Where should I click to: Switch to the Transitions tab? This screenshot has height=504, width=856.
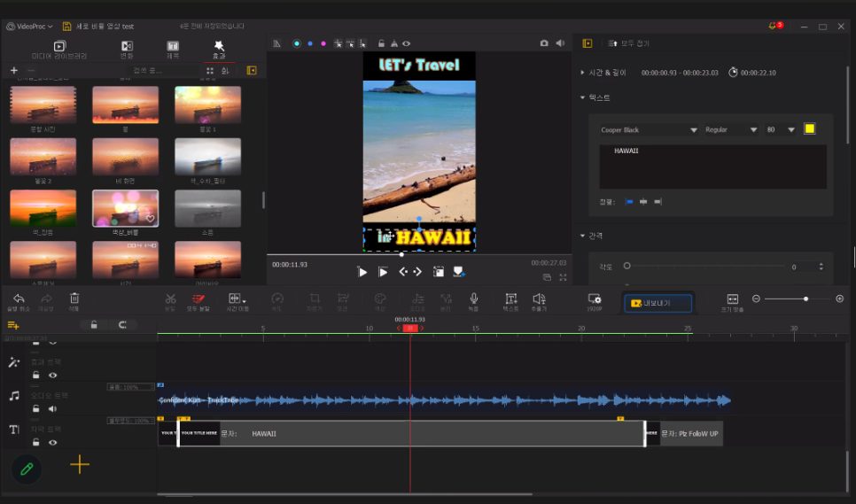click(127, 50)
